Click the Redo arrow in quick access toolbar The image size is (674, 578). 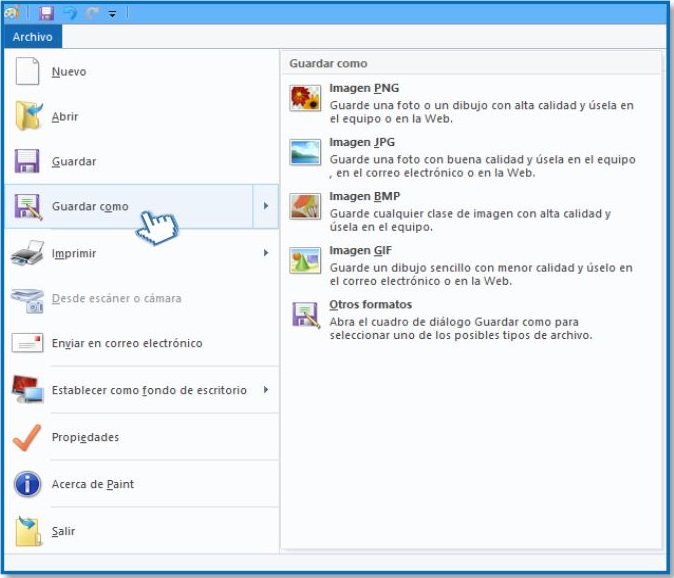pyautogui.click(x=92, y=13)
